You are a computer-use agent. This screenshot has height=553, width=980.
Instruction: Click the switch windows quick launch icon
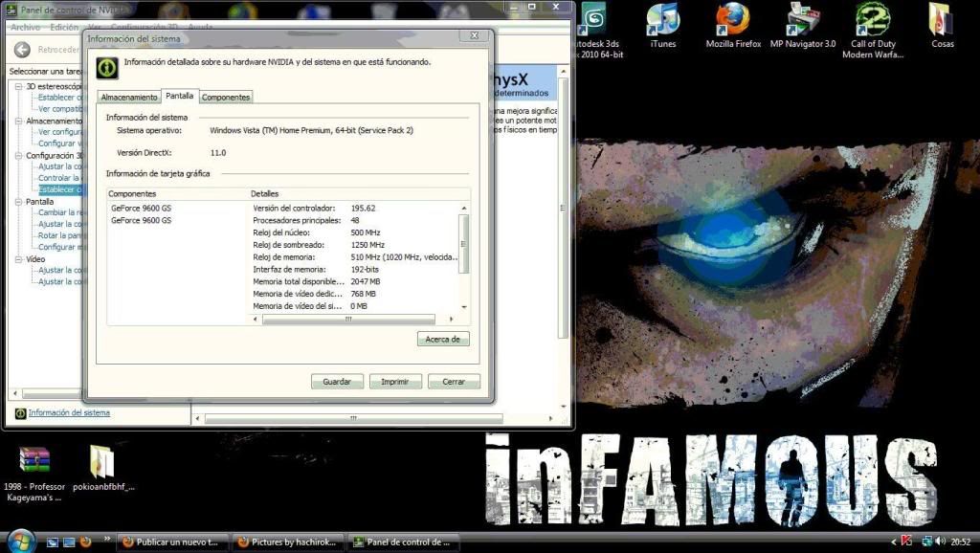[x=69, y=542]
